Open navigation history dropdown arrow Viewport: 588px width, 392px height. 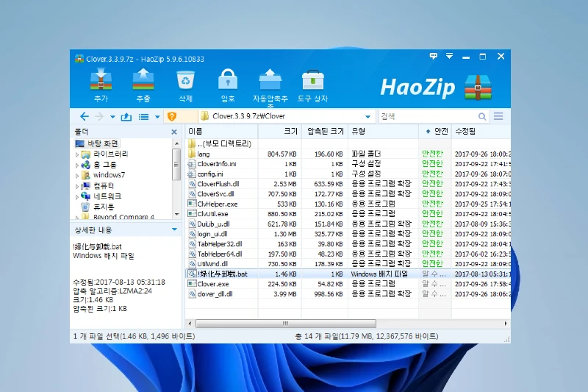tap(112, 117)
